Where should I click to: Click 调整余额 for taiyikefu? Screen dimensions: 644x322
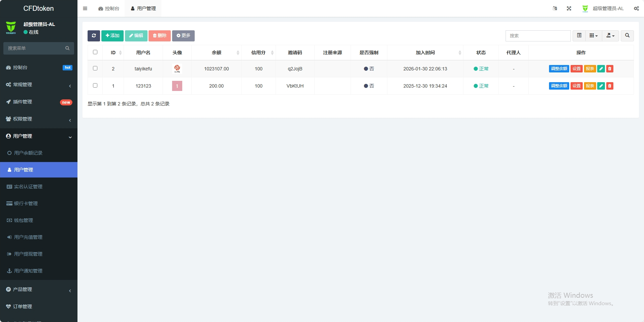(x=559, y=69)
